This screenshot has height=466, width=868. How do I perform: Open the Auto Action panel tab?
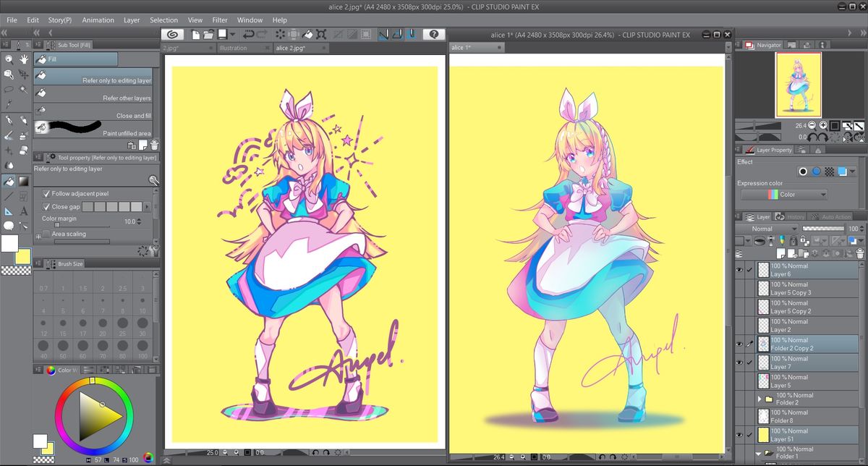point(831,217)
